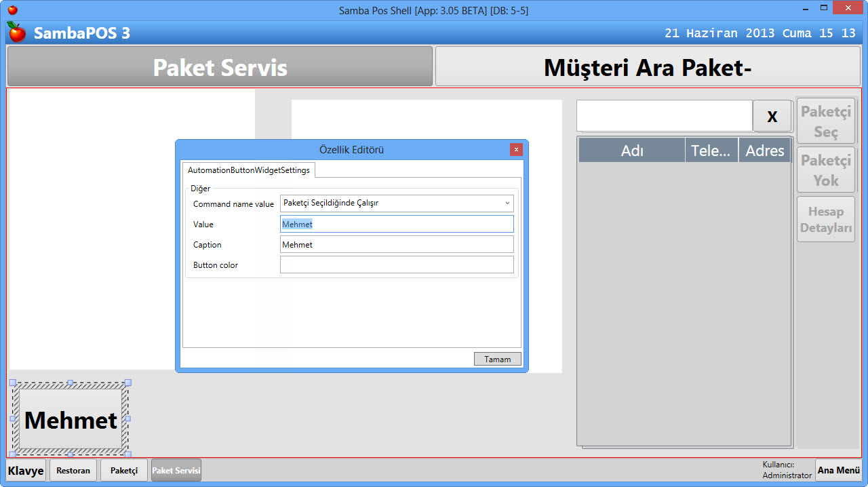Confirm settings with the Tamam button
868x487 pixels.
click(x=497, y=358)
